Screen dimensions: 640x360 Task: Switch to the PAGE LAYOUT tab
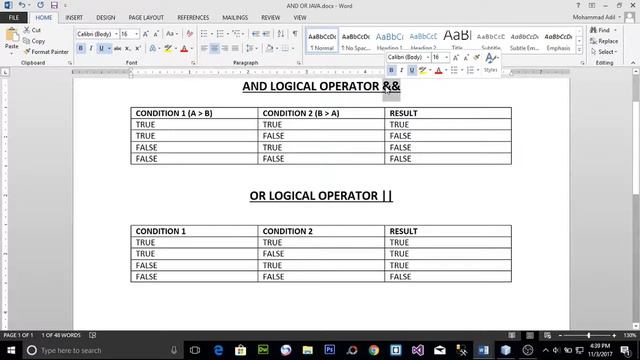tap(146, 18)
